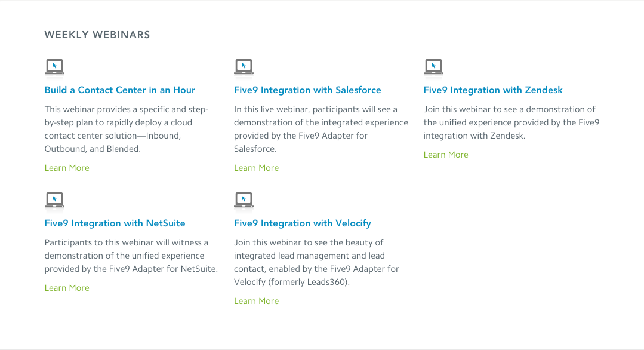Click the laptop icon above the Salesforce webinar
This screenshot has width=644, height=350.
click(244, 67)
